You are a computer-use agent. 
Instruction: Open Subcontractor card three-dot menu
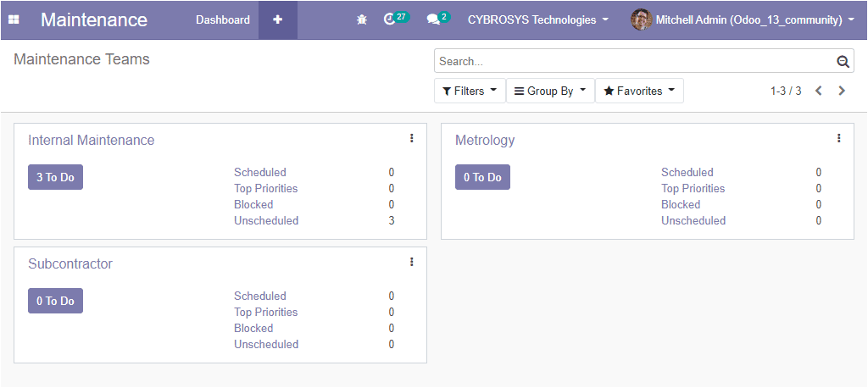(412, 262)
